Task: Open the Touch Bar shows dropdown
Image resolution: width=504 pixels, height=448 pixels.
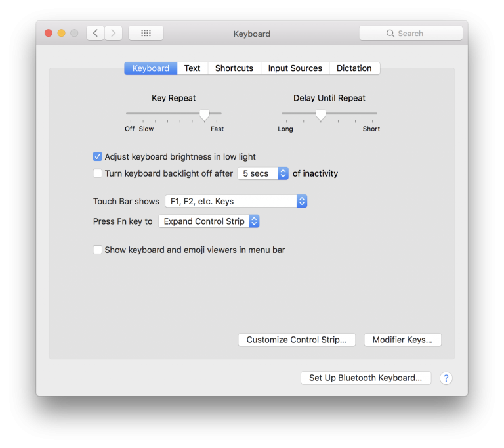Action: pyautogui.click(x=236, y=201)
